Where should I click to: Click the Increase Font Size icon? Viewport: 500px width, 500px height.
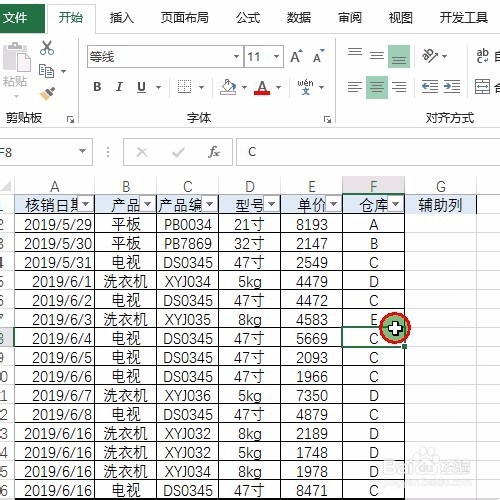[x=296, y=56]
